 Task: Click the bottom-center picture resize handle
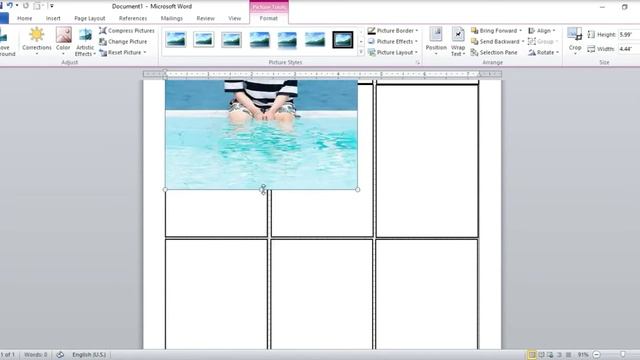263,189
